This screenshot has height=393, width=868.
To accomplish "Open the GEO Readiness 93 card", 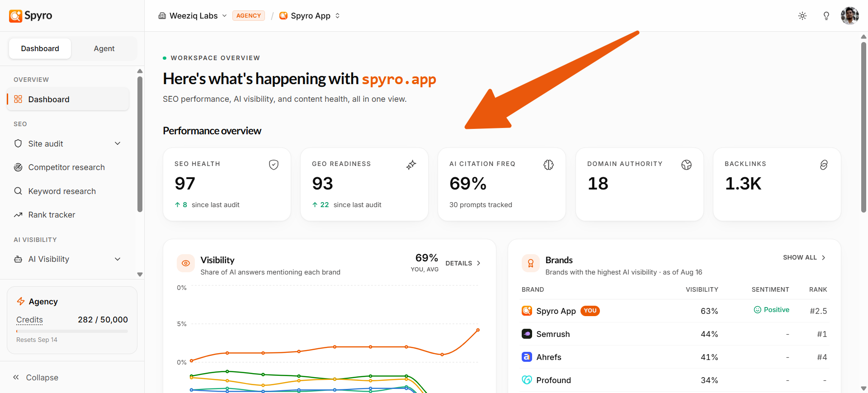I will coord(364,185).
